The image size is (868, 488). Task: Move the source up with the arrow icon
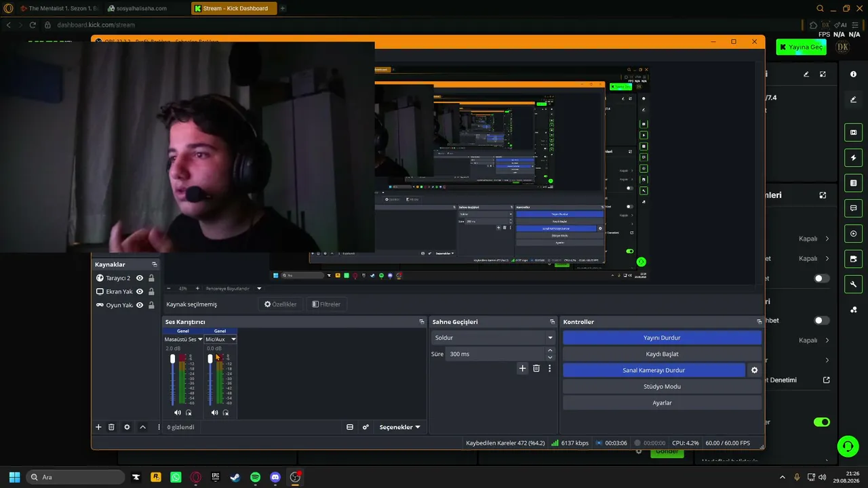142,427
